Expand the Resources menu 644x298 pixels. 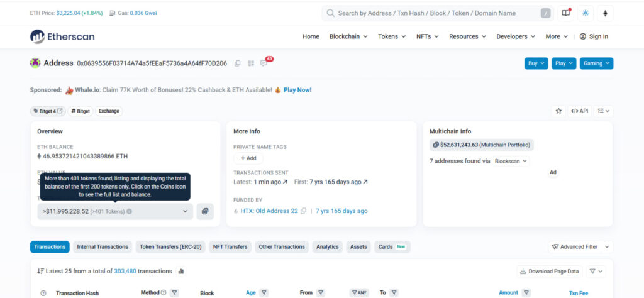click(467, 36)
